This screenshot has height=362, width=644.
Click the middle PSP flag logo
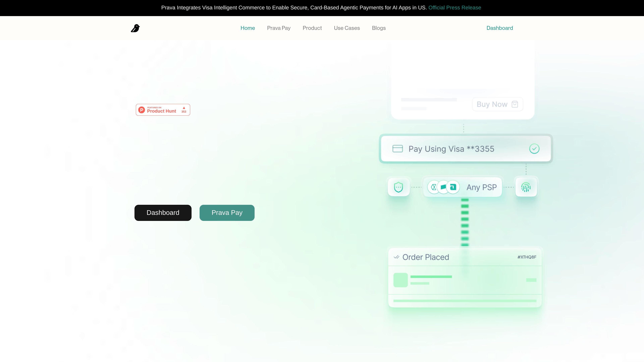click(443, 187)
